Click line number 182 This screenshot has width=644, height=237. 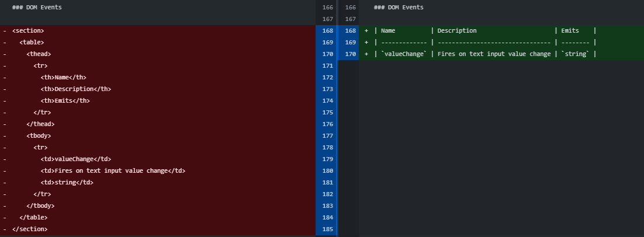click(x=328, y=194)
